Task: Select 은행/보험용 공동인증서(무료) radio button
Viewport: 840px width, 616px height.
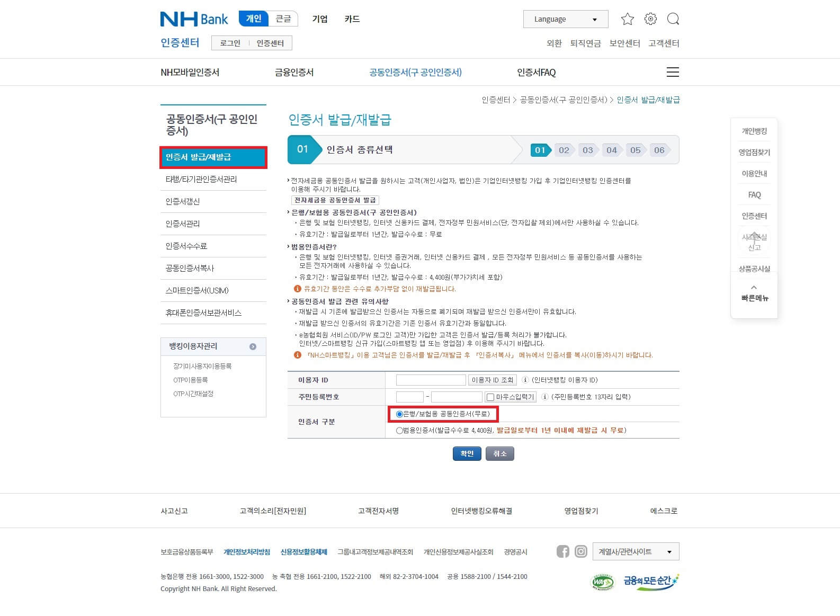Action: tap(399, 414)
